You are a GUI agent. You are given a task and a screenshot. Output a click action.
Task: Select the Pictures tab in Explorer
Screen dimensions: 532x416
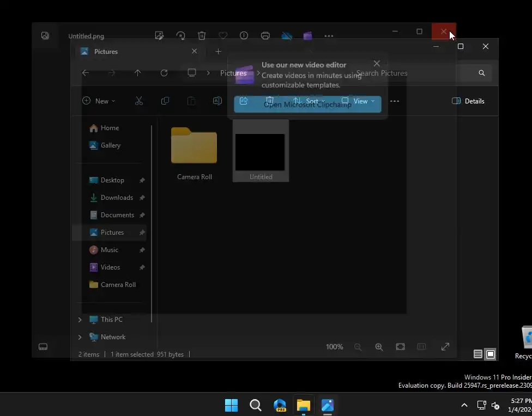tap(138, 52)
